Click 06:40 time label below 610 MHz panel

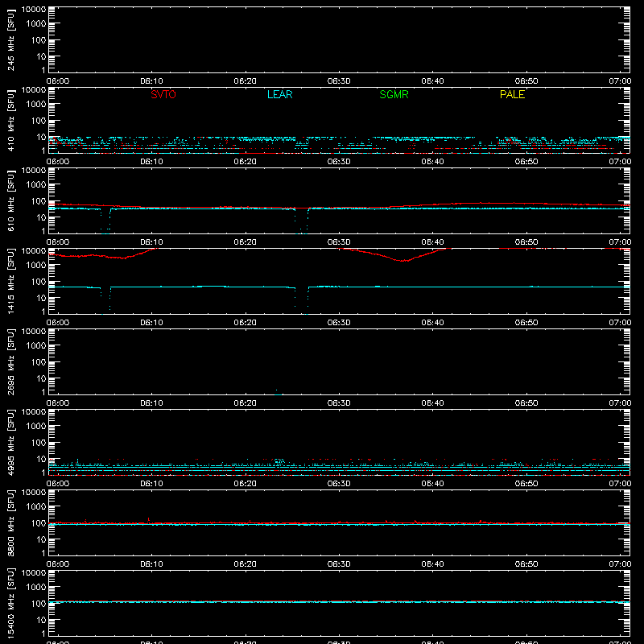coord(432,242)
